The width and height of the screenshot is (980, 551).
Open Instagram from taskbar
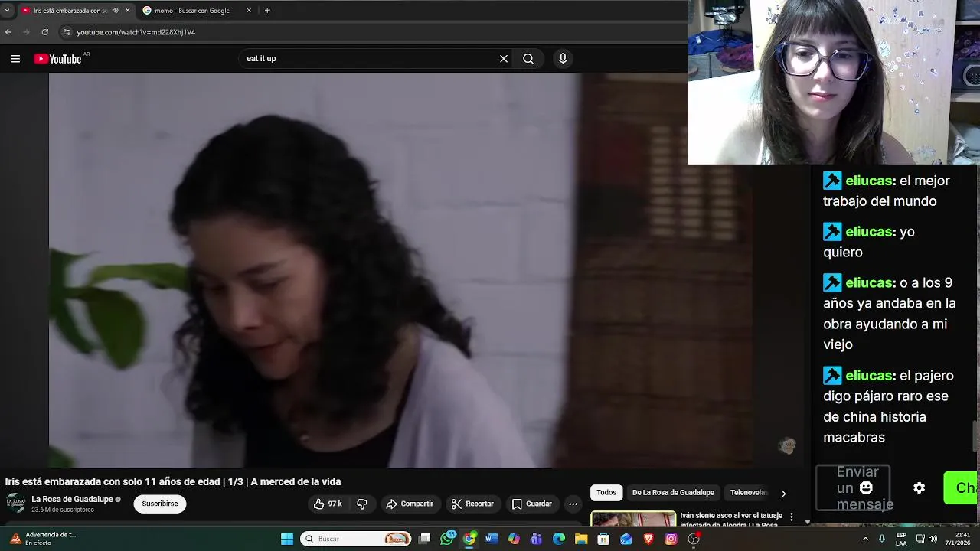[x=671, y=539]
